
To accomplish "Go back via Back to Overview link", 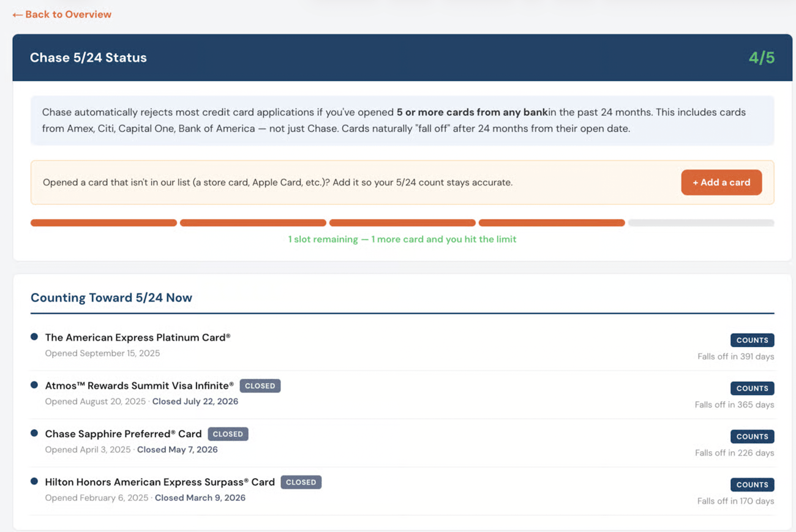I will point(62,14).
